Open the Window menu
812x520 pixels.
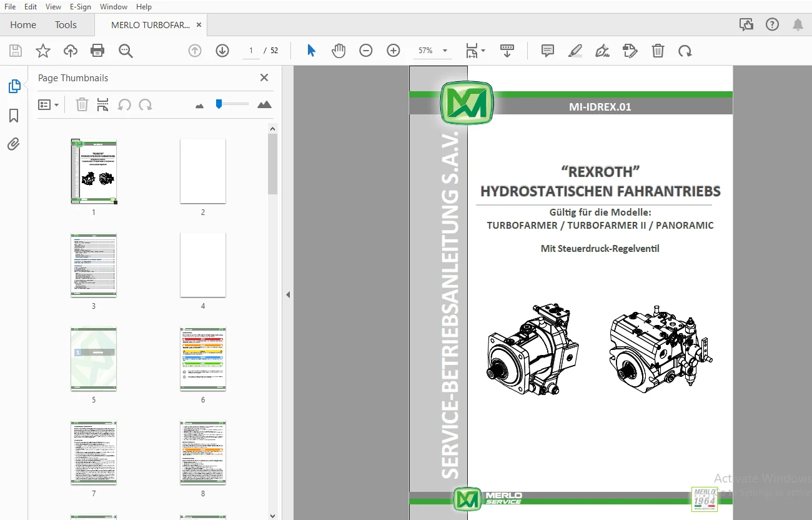tap(114, 7)
